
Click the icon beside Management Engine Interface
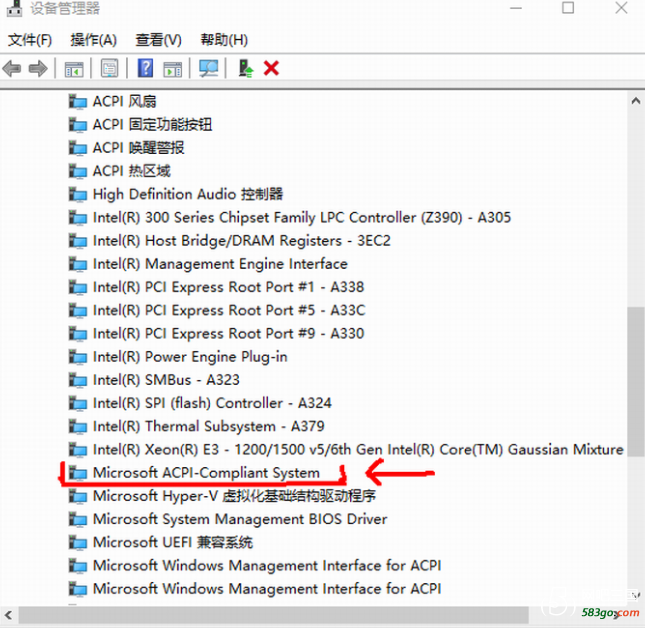(x=77, y=264)
